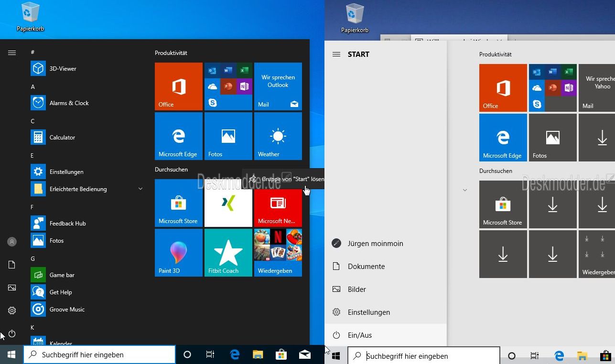Click Gruppe von "Start" lösen menu entry
Viewport: 615px width, 364px height.
[283, 179]
